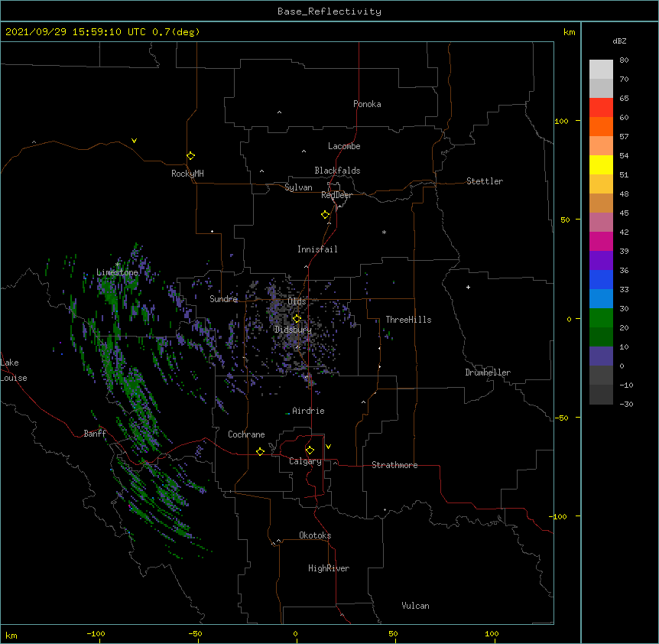Click the yellow marker south of RedDeer
The height and width of the screenshot is (644, 659).
[x=325, y=215]
